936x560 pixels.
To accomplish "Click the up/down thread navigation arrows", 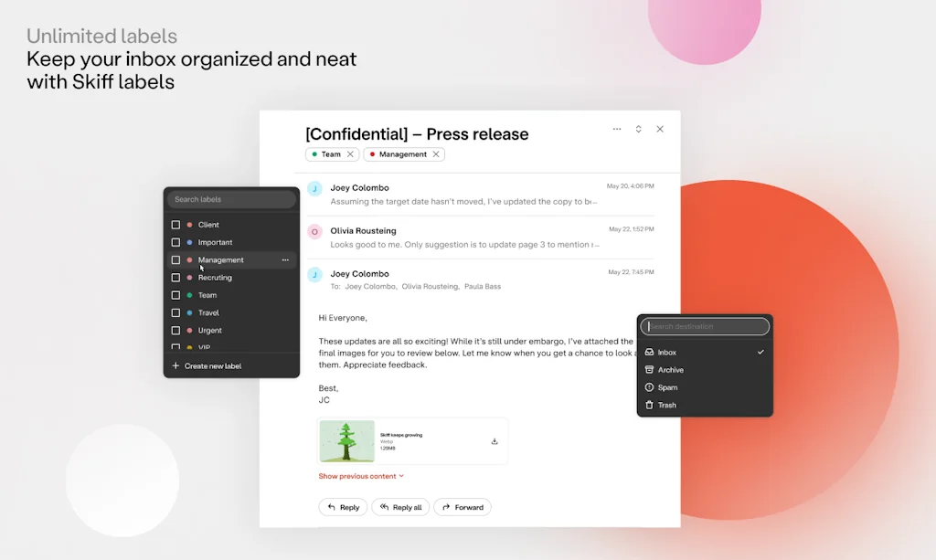I will point(638,130).
